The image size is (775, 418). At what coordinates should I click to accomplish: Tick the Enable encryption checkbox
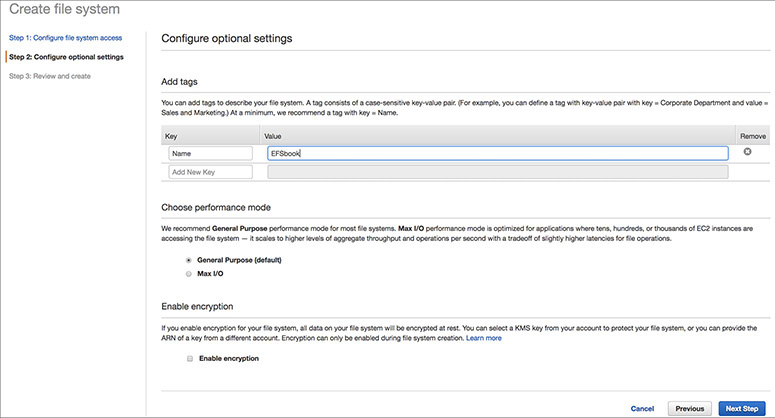[x=189, y=358]
